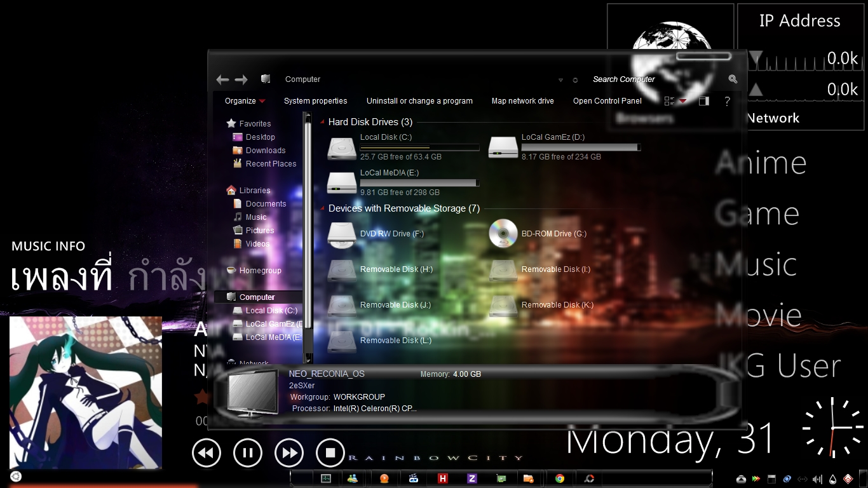Select Map network drive
This screenshot has width=868, height=488.
pos(522,101)
